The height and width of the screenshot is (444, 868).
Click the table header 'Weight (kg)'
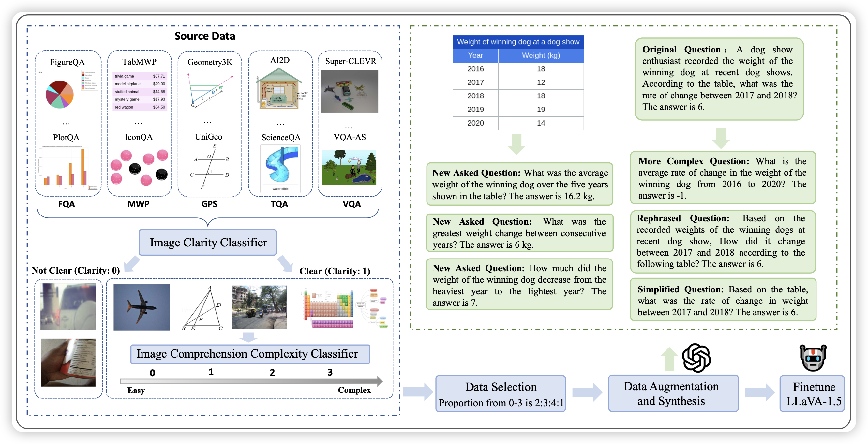point(541,56)
